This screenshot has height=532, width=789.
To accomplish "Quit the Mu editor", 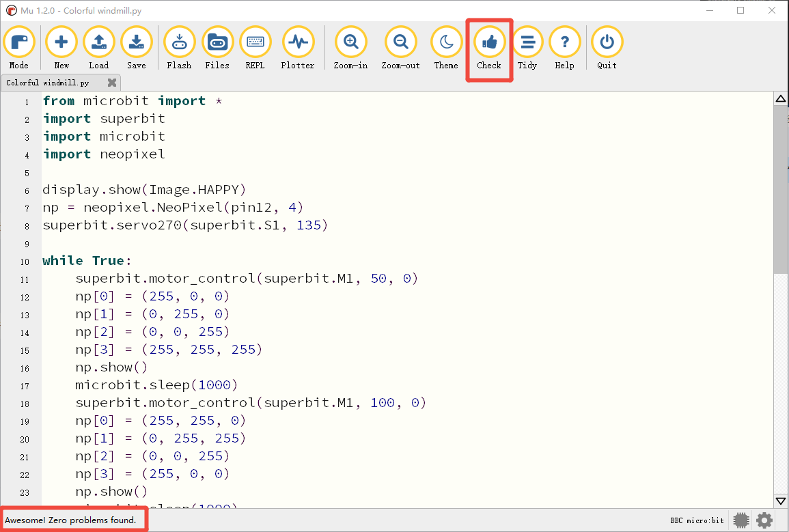I will [x=607, y=48].
